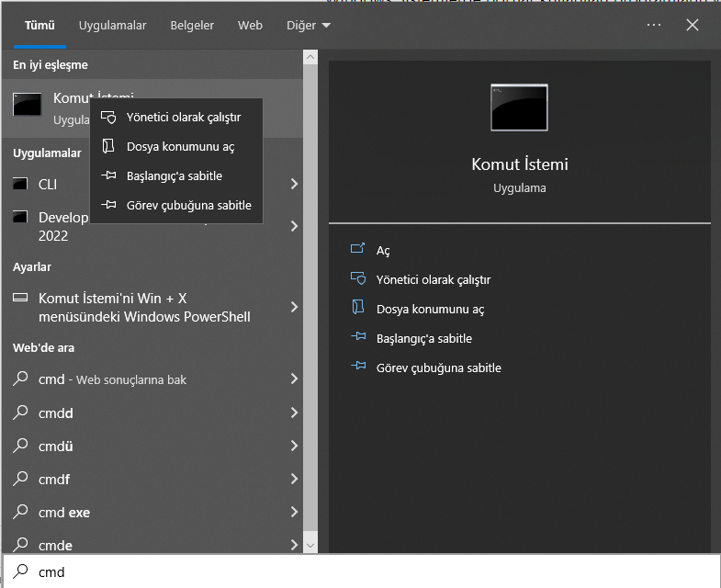Click the down arrow of results scrollbar
The width and height of the screenshot is (721, 588).
click(x=310, y=545)
